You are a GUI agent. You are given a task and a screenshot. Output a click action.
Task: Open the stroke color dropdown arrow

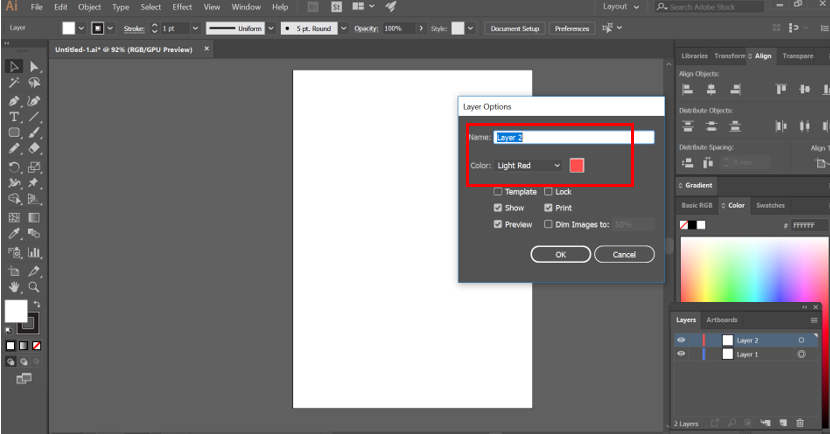(110, 28)
